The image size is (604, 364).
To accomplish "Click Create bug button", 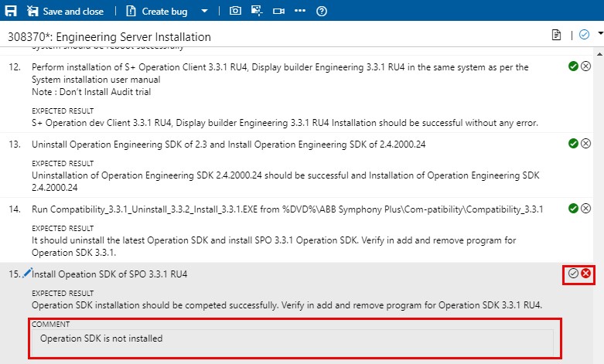I will [x=157, y=11].
